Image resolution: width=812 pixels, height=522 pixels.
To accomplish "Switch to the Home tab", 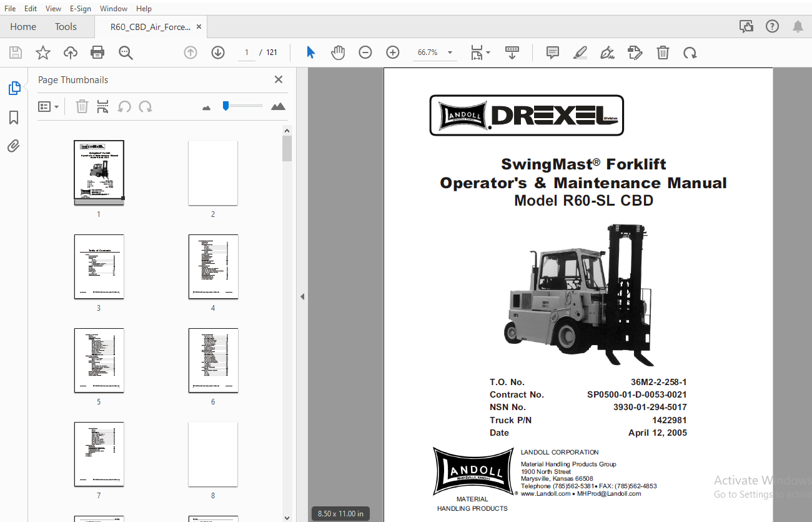I will click(23, 27).
